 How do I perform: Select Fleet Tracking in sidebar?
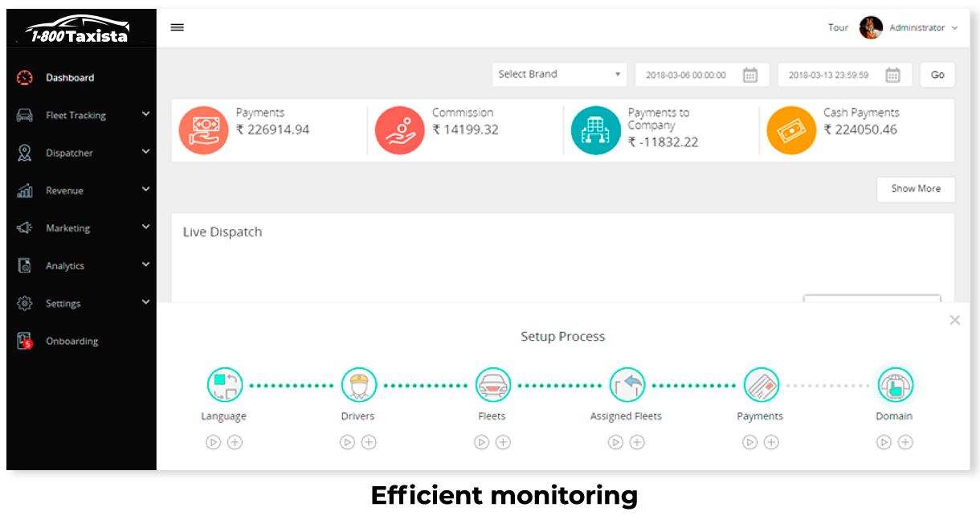[81, 116]
